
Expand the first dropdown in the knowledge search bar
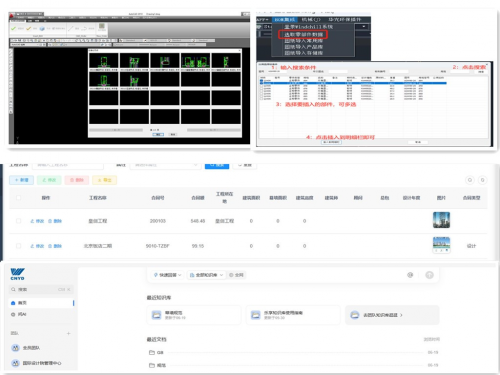tap(167, 275)
